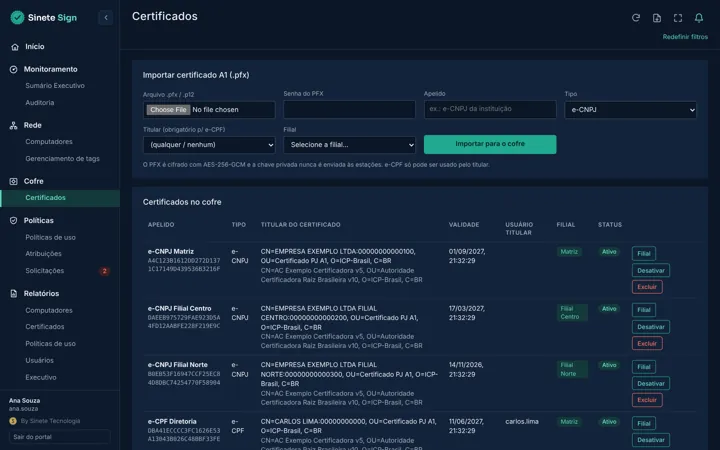Open Usuários report

pyautogui.click(x=39, y=360)
